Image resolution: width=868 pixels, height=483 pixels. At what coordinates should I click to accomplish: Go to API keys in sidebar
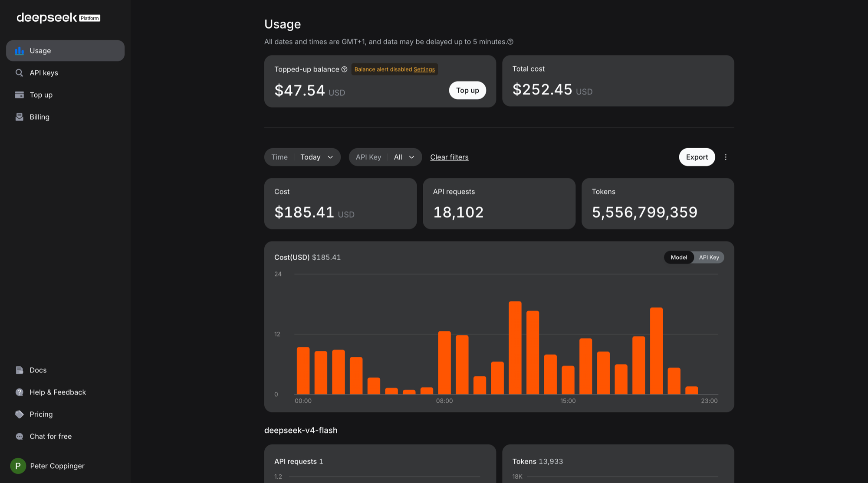65,73
